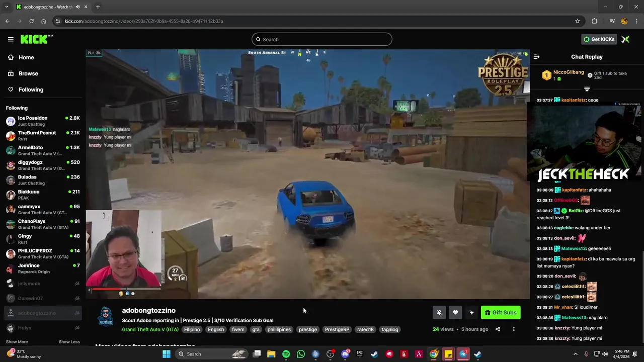This screenshot has width=644, height=362.
Task: Open the three-dot video options menu
Action: pos(514,329)
